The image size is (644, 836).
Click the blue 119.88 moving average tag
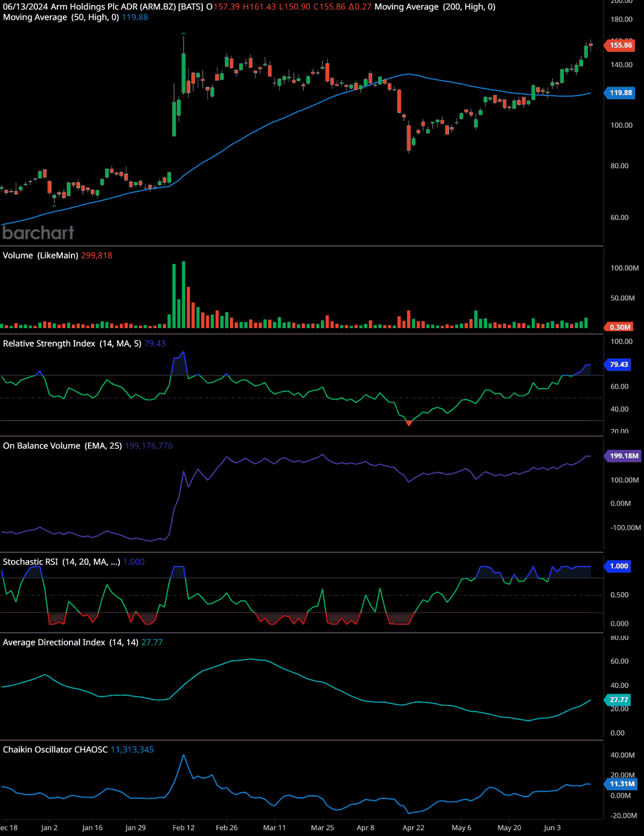tap(620, 93)
